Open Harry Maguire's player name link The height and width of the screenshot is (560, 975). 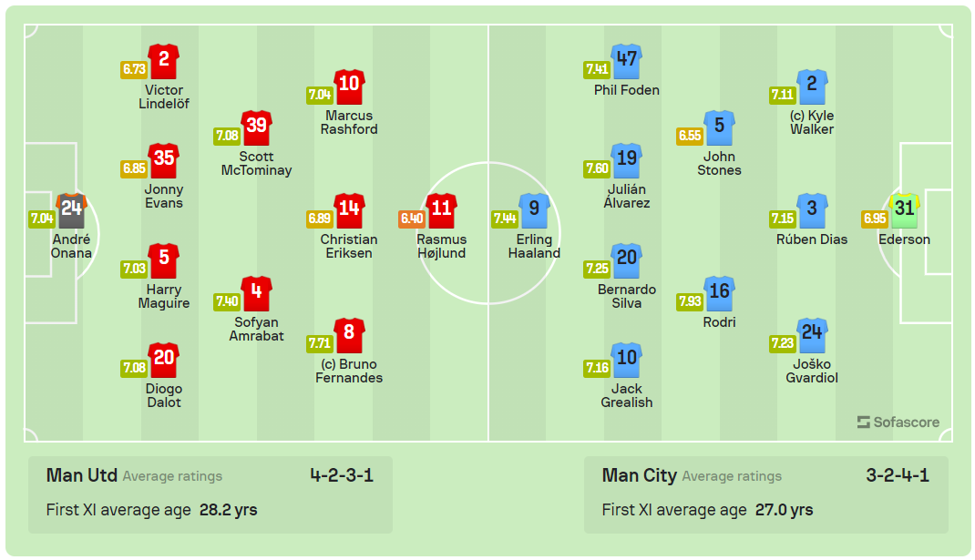coord(164,296)
